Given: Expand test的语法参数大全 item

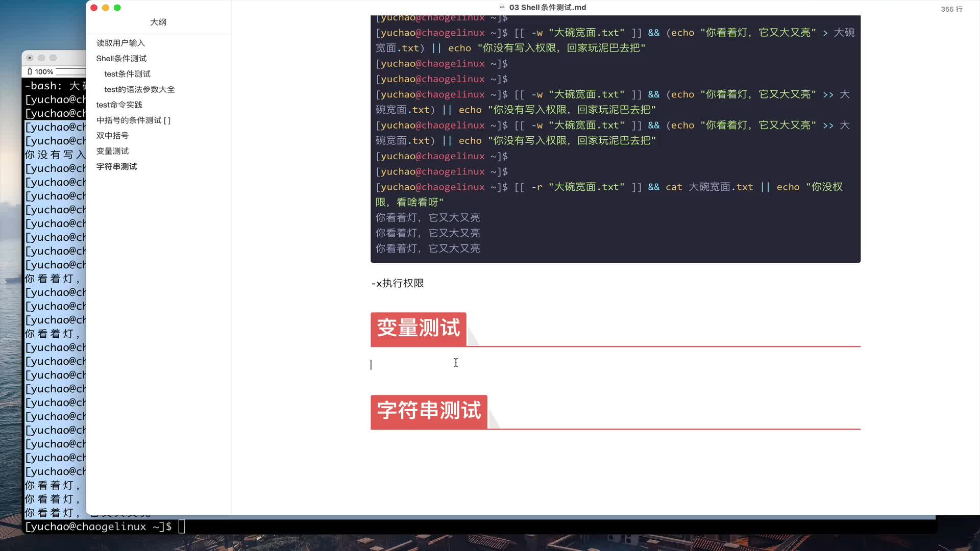Looking at the screenshot, I should (x=139, y=89).
